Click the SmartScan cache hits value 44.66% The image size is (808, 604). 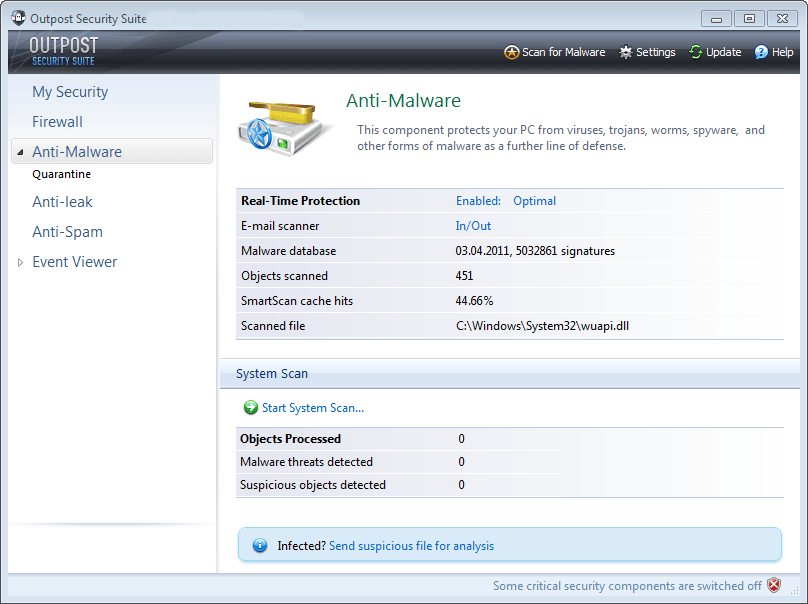[474, 300]
